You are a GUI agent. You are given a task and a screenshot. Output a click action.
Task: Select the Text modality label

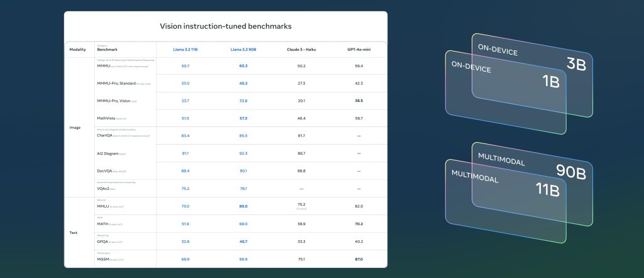coord(74,233)
